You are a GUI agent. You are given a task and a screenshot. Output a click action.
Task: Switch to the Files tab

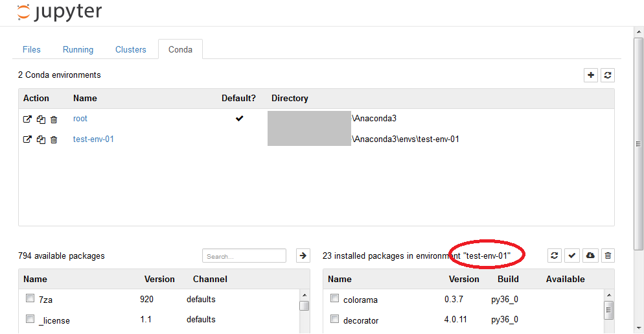tap(32, 49)
